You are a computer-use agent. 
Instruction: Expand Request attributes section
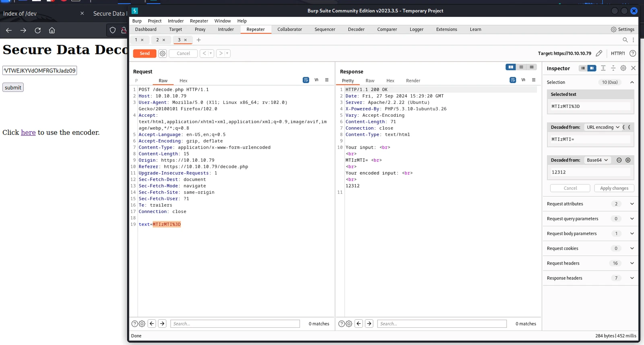[632, 204]
